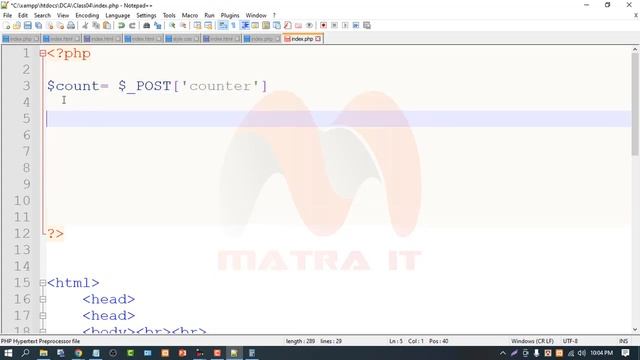Click Save Recorded Macro icon

coord(367,25)
